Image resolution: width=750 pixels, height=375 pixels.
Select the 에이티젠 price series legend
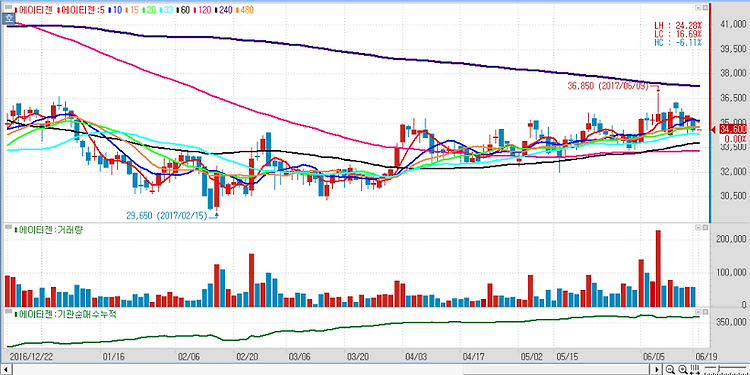(x=34, y=9)
